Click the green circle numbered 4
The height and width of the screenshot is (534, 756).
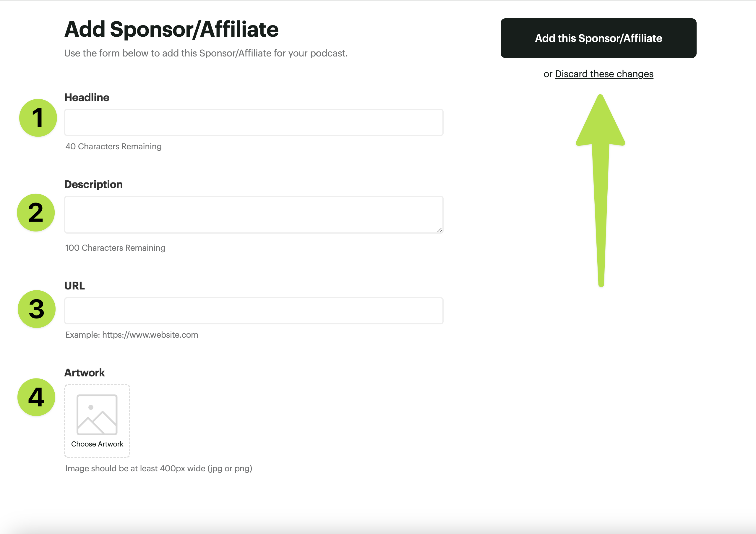point(36,397)
